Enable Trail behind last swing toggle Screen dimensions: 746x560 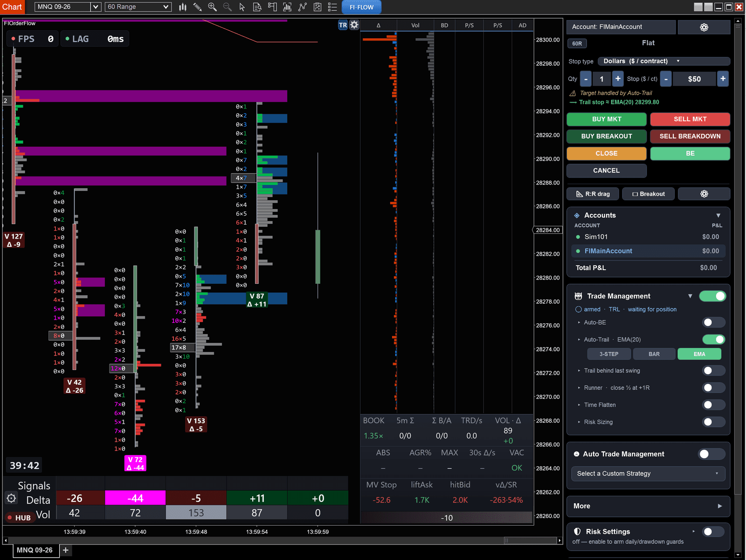click(714, 371)
